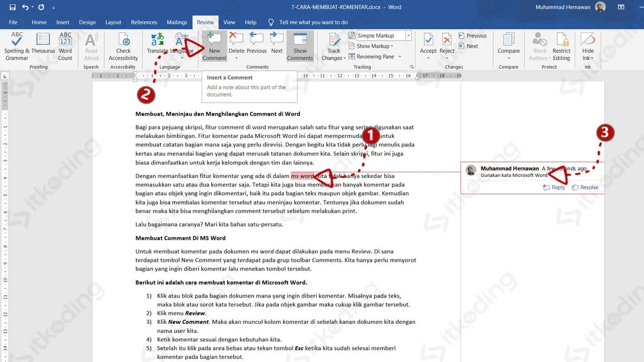Switch to the Help tab
The height and width of the screenshot is (362, 644).
coord(251,22)
